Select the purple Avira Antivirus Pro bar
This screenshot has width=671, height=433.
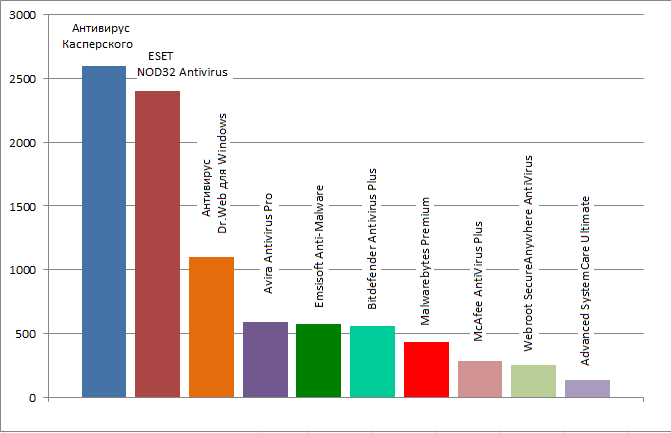[265, 359]
